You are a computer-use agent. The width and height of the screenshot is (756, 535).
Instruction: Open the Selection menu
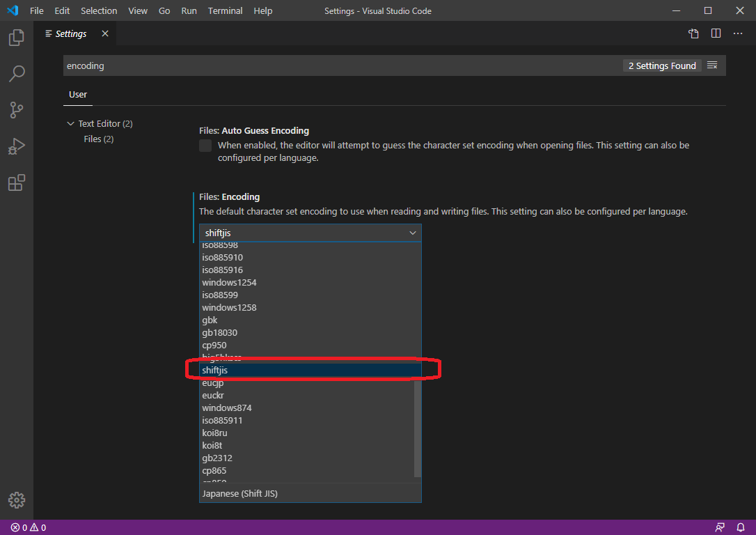click(99, 10)
